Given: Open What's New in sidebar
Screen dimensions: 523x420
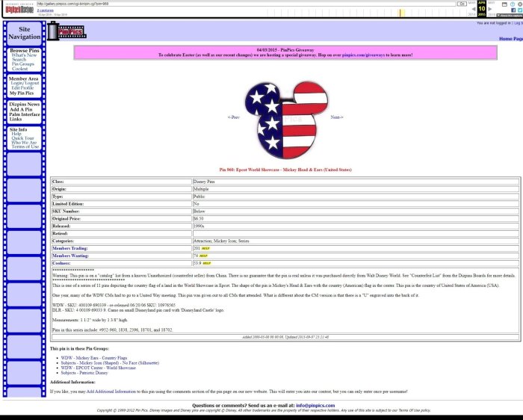Looking at the screenshot, I should click(x=24, y=55).
